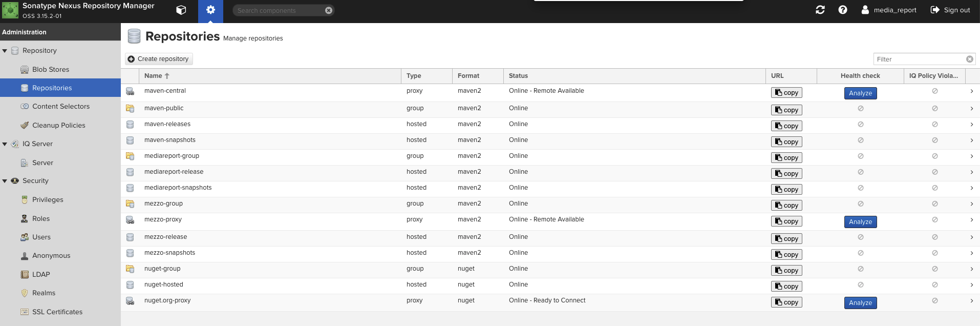The height and width of the screenshot is (326, 980).
Task: Open Realms settings
Action: point(44,293)
